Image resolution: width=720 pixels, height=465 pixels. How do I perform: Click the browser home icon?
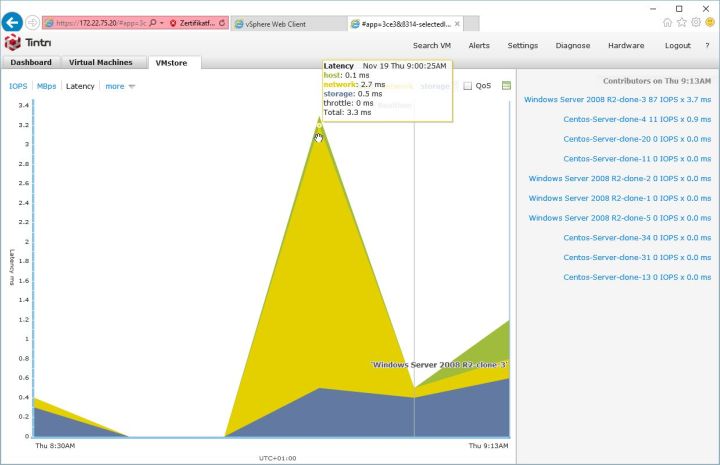click(x=667, y=22)
